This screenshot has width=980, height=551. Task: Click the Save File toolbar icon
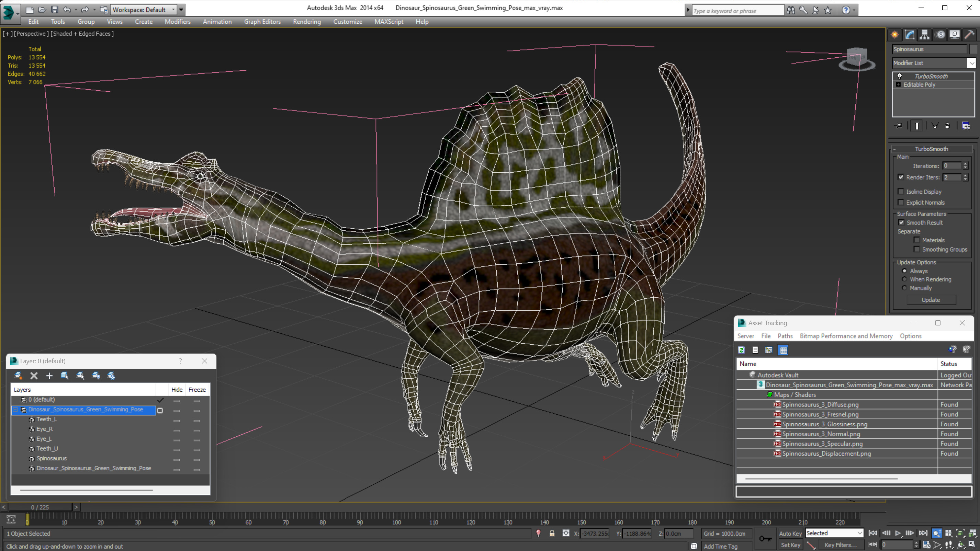pyautogui.click(x=54, y=10)
